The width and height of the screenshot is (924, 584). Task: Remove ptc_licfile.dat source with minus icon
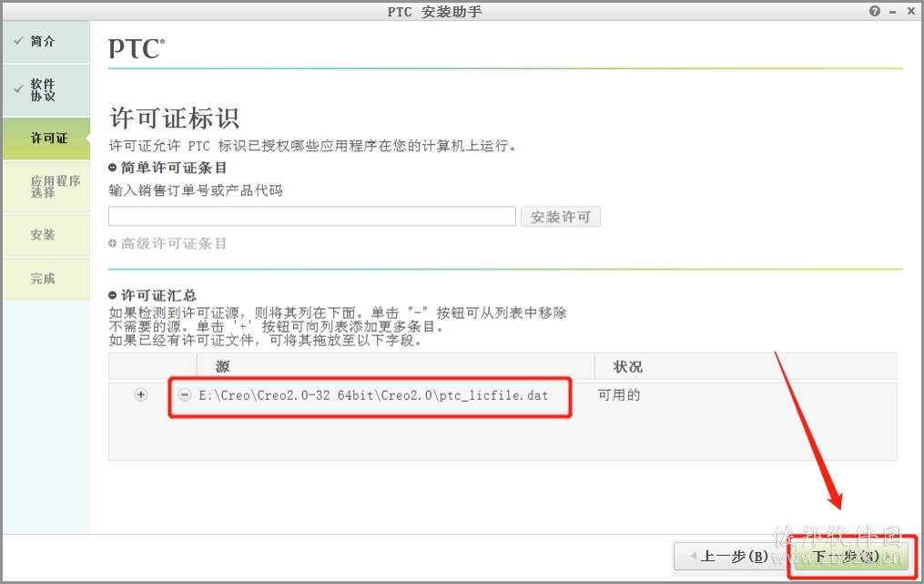pos(185,394)
